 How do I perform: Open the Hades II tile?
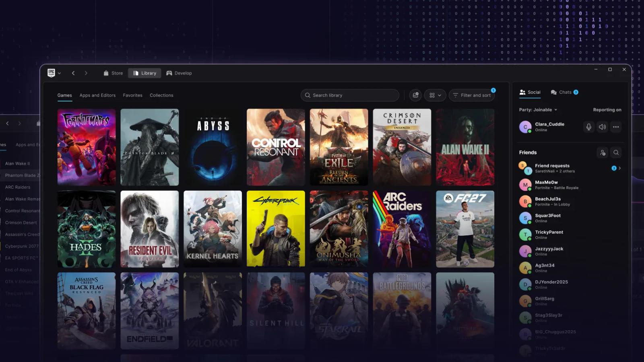[x=87, y=229]
